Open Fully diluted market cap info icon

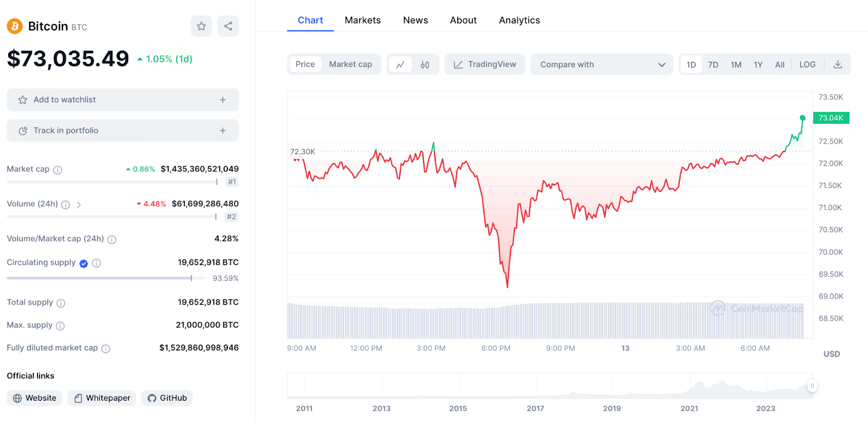click(106, 349)
